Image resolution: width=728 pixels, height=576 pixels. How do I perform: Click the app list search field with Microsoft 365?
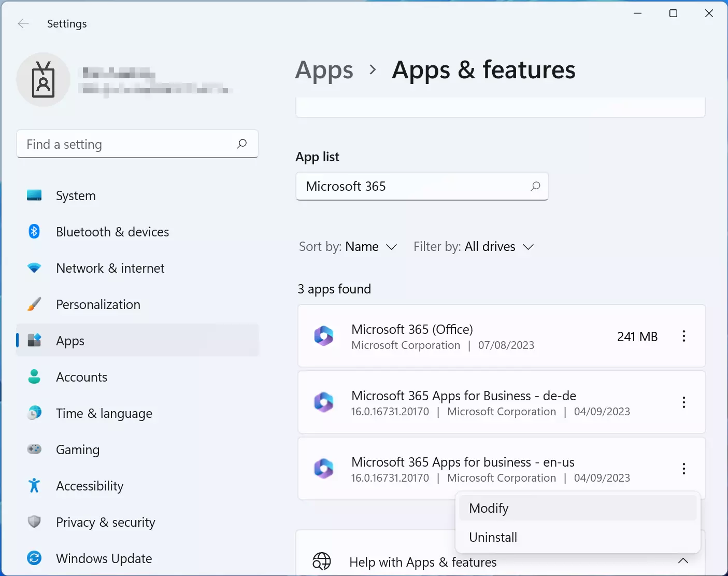click(x=422, y=186)
